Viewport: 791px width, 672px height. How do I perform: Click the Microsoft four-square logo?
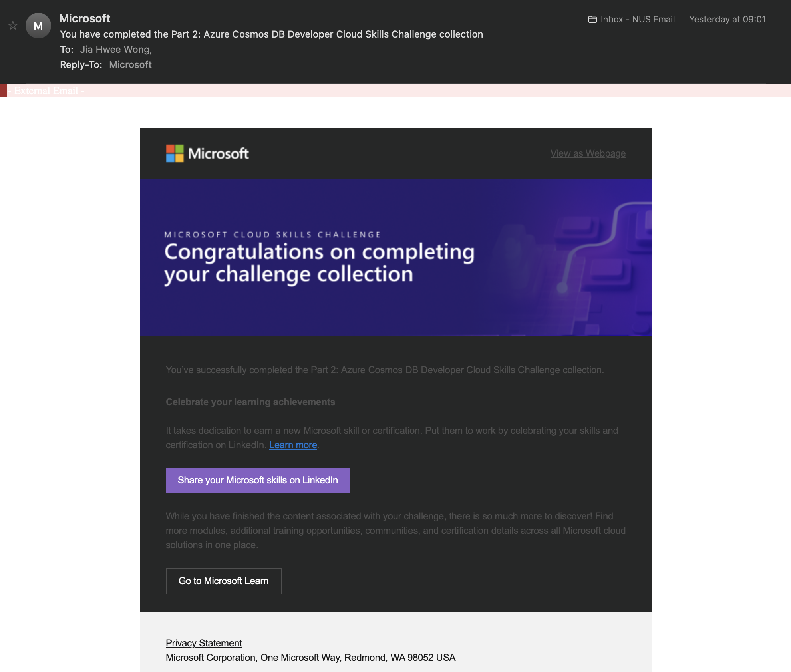click(x=175, y=153)
